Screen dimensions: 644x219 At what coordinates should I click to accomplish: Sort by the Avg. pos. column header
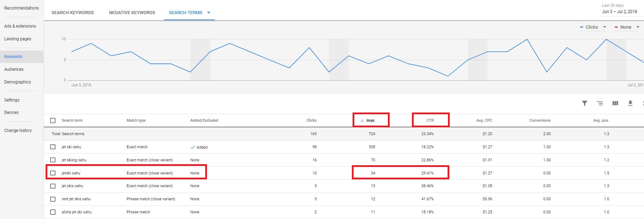click(601, 121)
